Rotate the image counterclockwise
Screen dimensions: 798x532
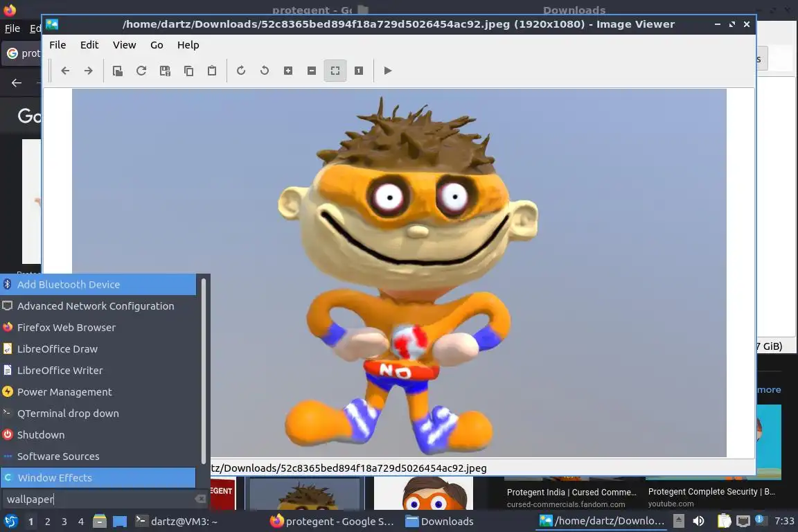pyautogui.click(x=265, y=71)
